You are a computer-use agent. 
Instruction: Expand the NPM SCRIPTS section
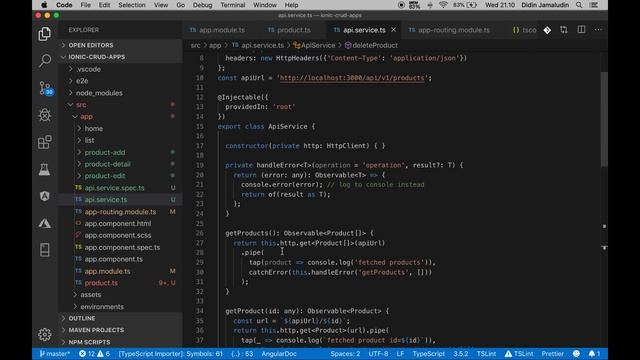point(89,342)
